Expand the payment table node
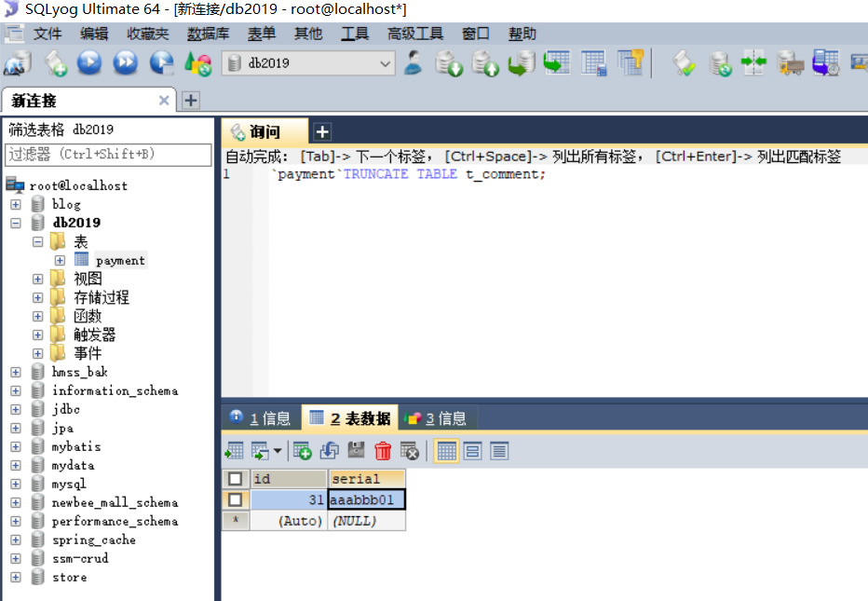Screen dimensions: 868x601 pos(60,260)
